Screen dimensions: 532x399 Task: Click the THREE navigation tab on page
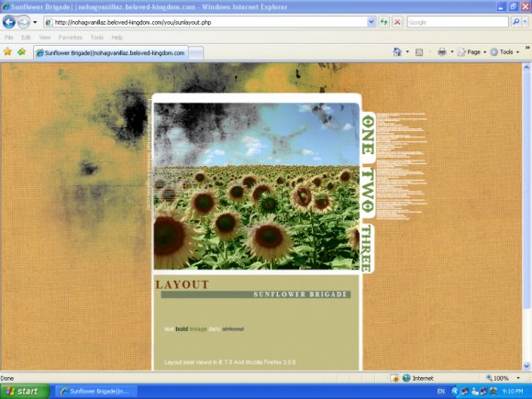(367, 249)
